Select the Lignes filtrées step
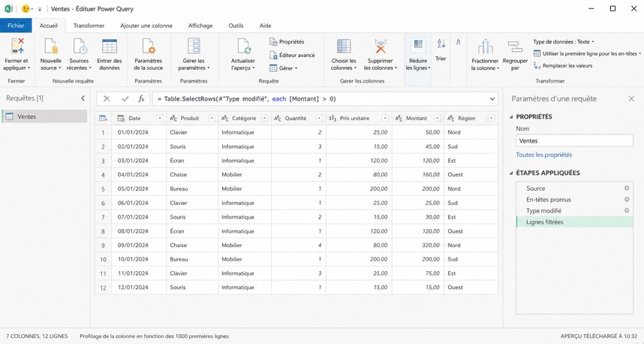The image size is (644, 344). tap(574, 222)
